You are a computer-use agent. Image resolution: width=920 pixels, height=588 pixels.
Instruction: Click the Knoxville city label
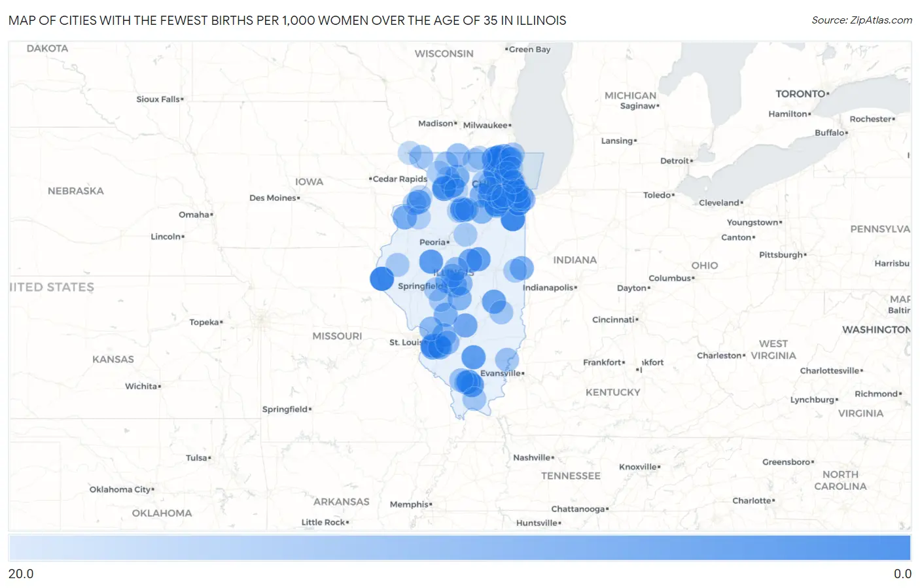(x=638, y=466)
